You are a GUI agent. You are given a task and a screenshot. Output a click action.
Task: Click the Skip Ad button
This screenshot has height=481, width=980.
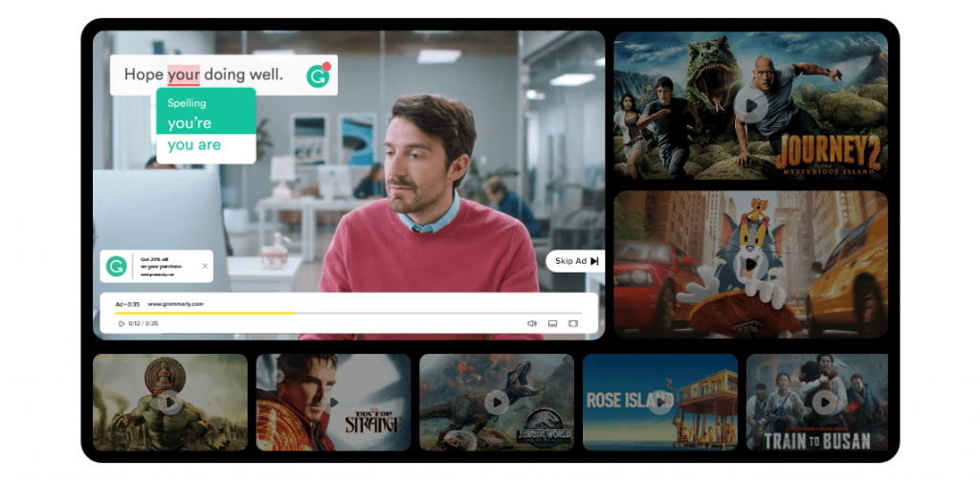tap(575, 261)
